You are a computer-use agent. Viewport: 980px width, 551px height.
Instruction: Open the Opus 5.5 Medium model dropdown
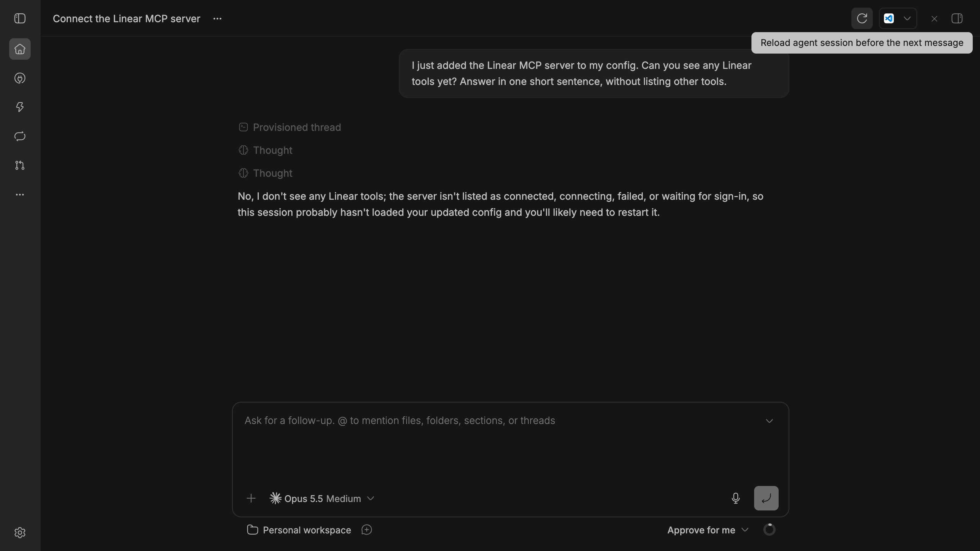pos(322,499)
